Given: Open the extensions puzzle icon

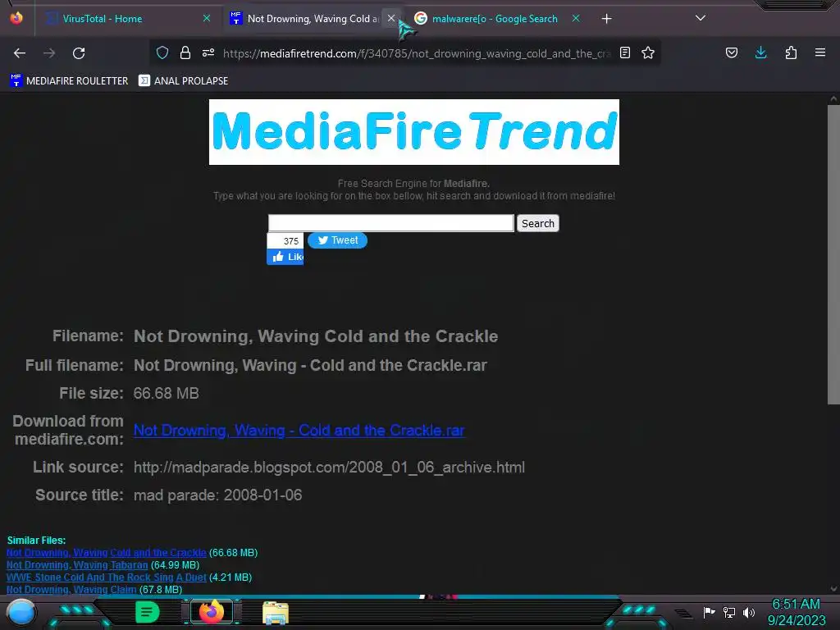Looking at the screenshot, I should tap(791, 52).
